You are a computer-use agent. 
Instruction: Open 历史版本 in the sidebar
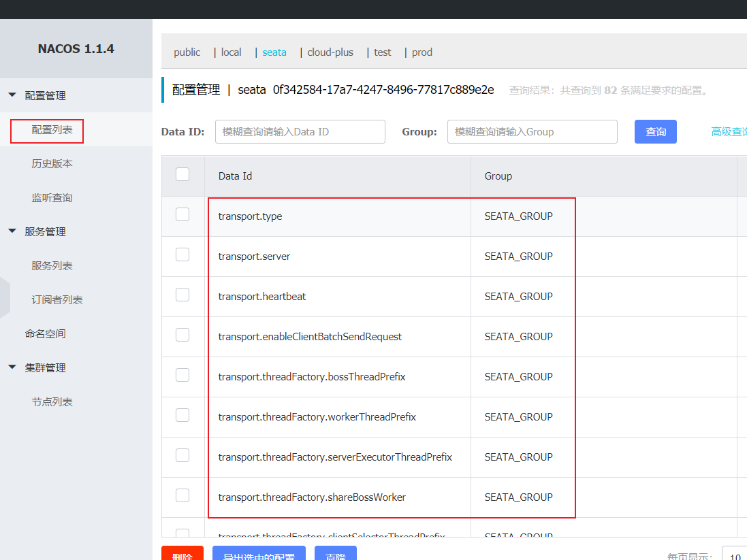[x=52, y=164]
